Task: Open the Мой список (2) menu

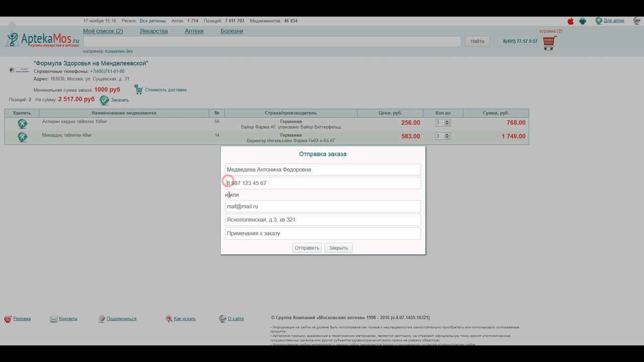Action: pos(103,31)
